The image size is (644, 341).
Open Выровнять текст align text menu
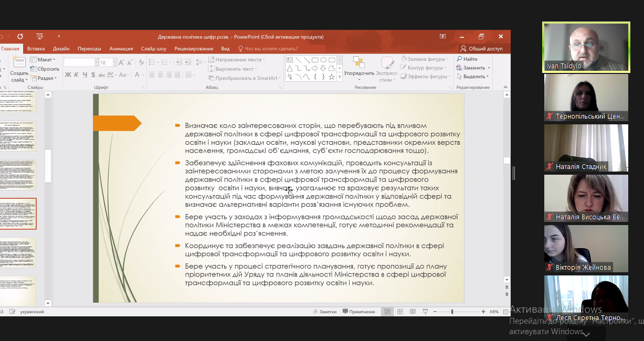(x=233, y=69)
